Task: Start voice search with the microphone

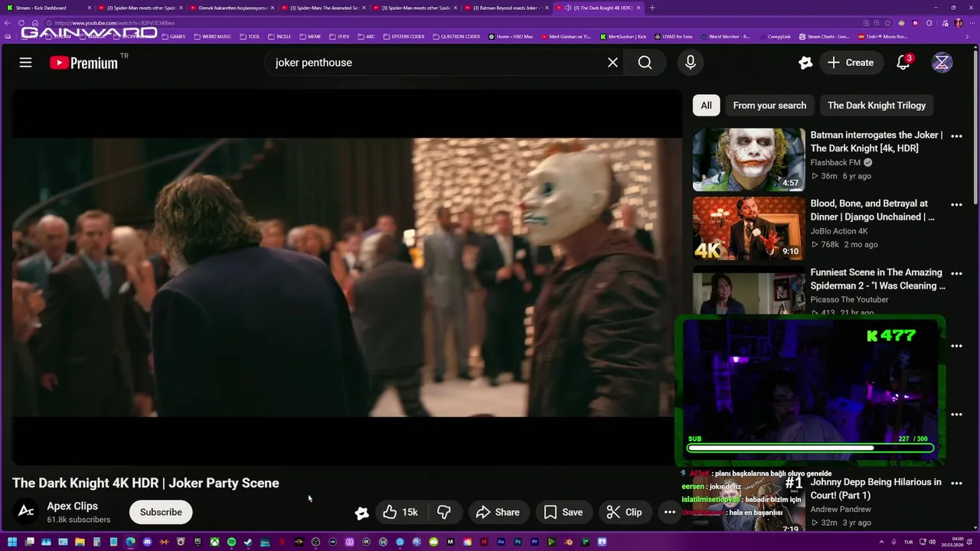Action: tap(691, 63)
